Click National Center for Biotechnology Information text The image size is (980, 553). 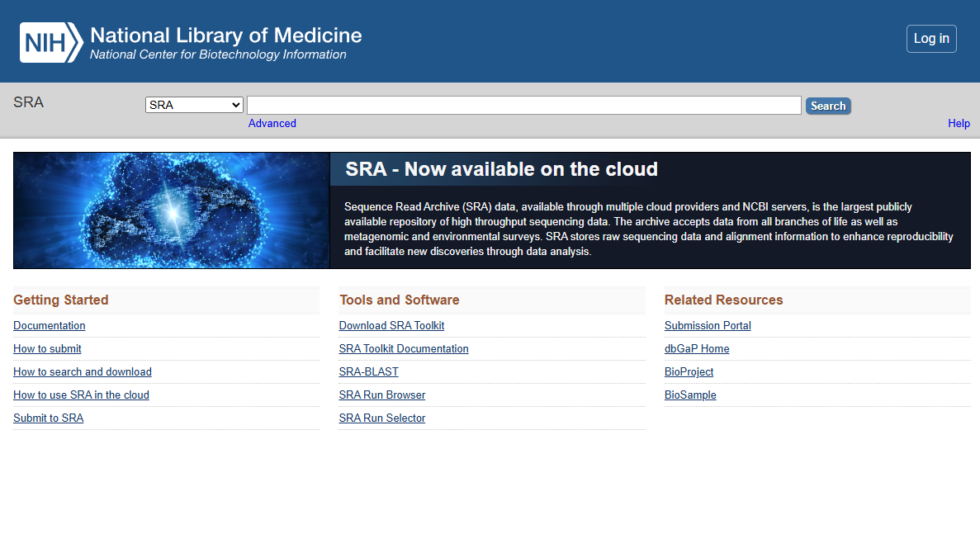(x=218, y=54)
